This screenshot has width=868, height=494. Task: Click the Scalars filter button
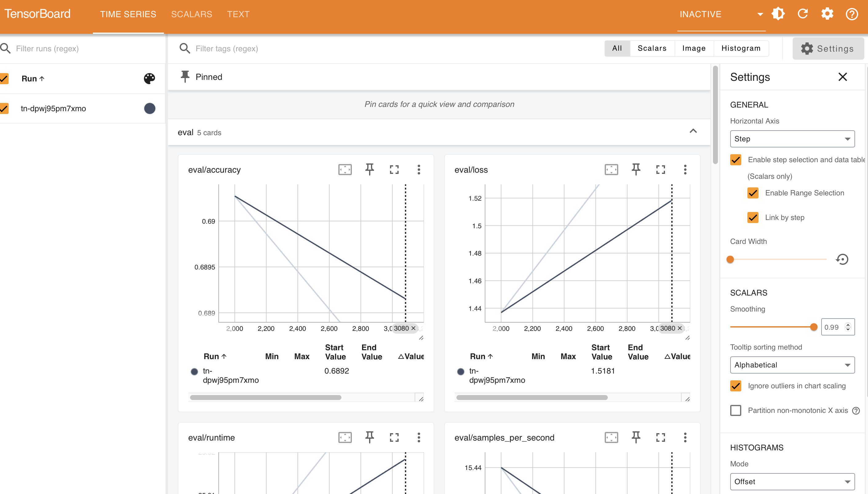tap(652, 48)
